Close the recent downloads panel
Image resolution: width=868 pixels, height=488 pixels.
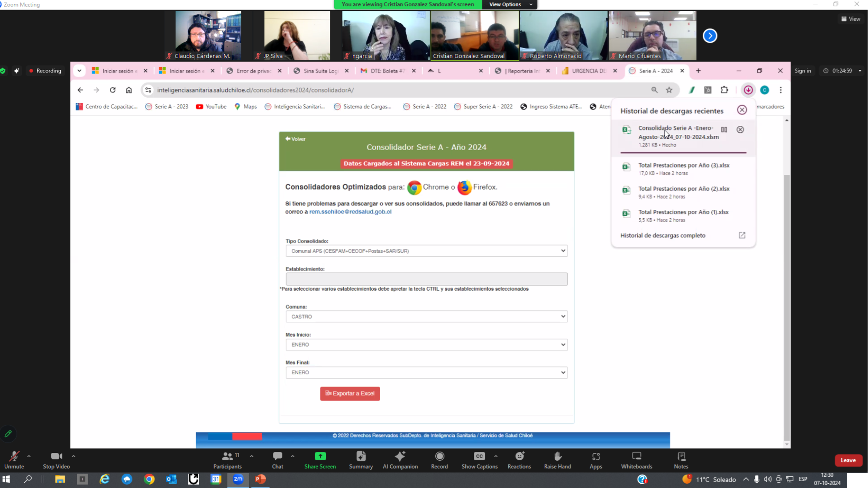click(742, 110)
